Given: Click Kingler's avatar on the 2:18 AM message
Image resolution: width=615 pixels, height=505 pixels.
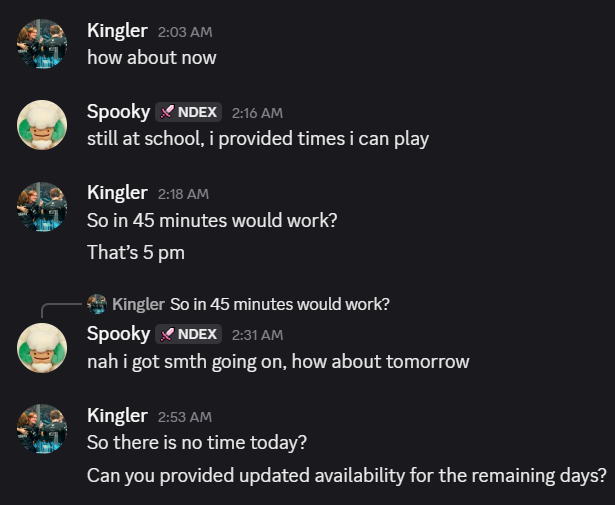Looking at the screenshot, I should (x=42, y=206).
